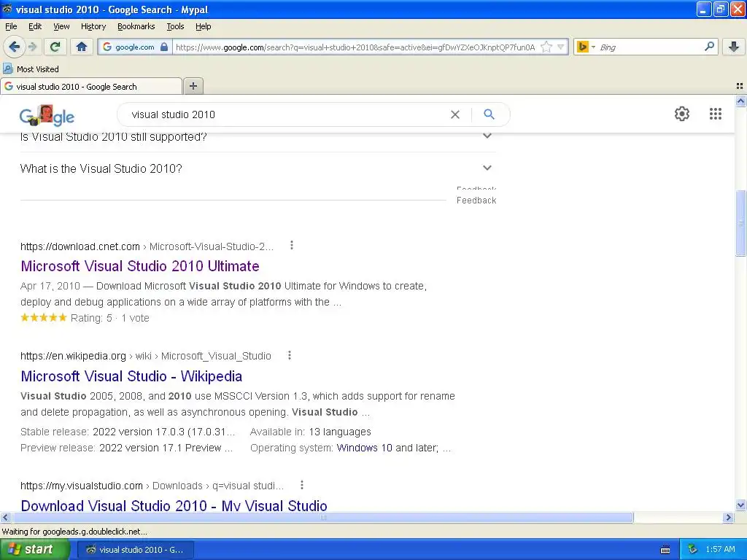Screen dimensions: 747x560
Task: Expand 'What is the Visual Studio 2010?'
Action: (x=258, y=168)
